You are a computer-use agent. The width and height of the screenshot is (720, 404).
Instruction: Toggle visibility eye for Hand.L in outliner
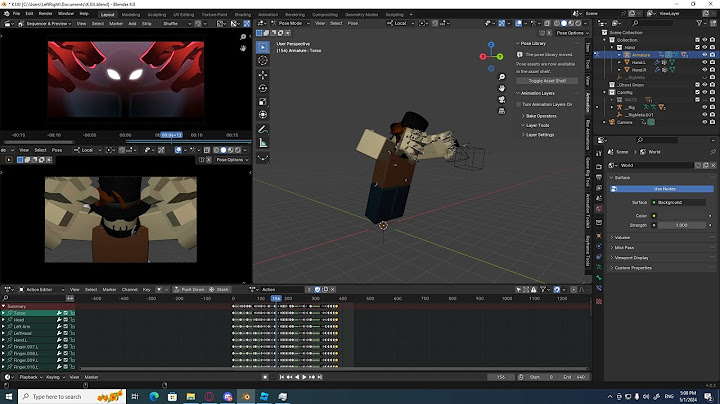pyautogui.click(x=705, y=62)
